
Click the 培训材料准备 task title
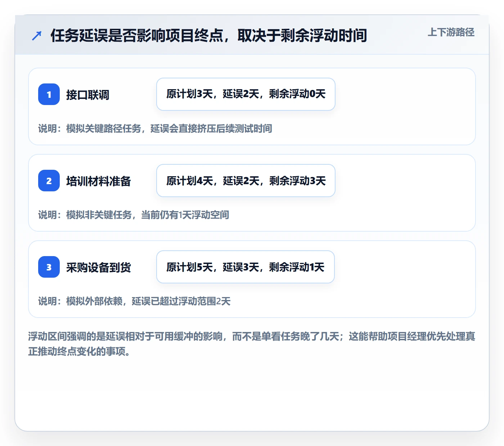click(99, 181)
